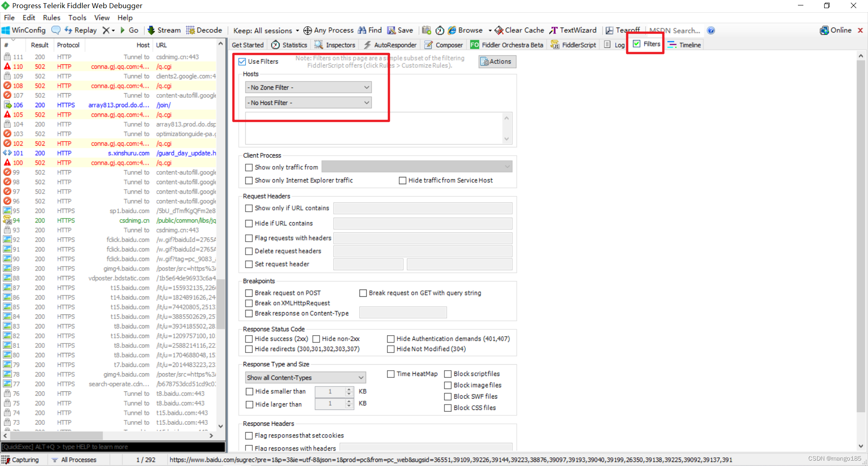868x466 pixels.
Task: Switch to the Composer tab
Action: tap(443, 45)
